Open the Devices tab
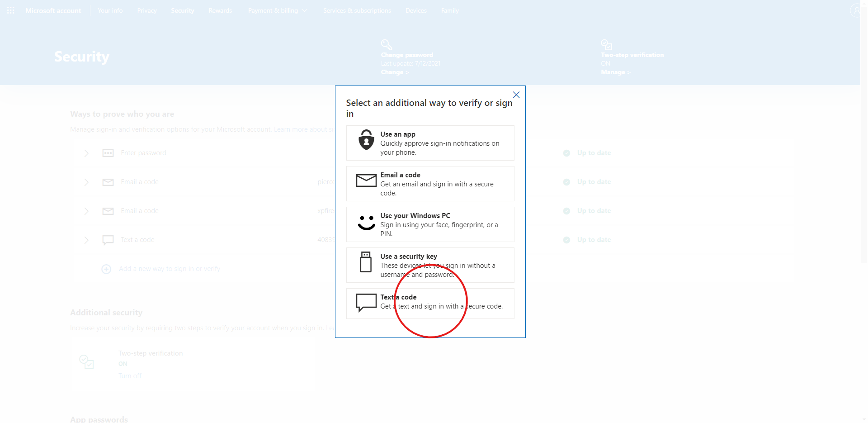Screen dimensions: 868x423 click(416, 10)
